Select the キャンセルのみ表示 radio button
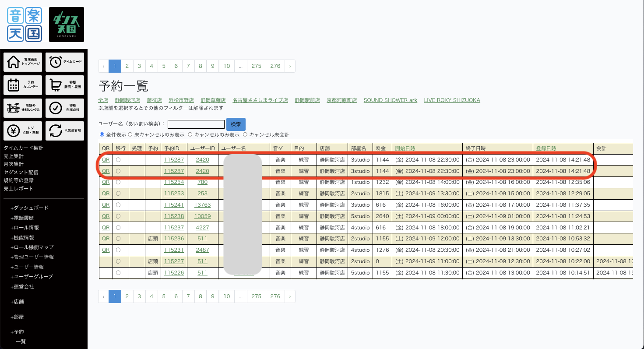644x349 pixels. (190, 134)
